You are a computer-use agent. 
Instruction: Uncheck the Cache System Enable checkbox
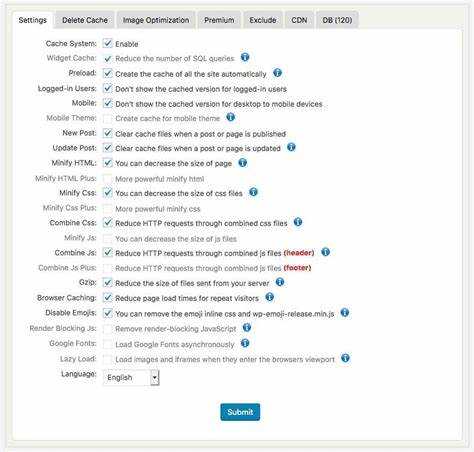pyautogui.click(x=107, y=43)
